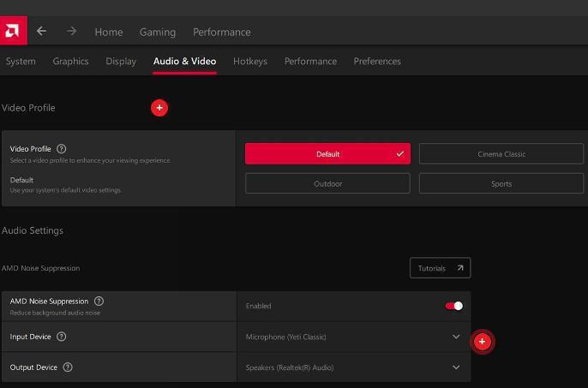Switch to the Hotkeys tab
588x388 pixels.
click(x=250, y=62)
